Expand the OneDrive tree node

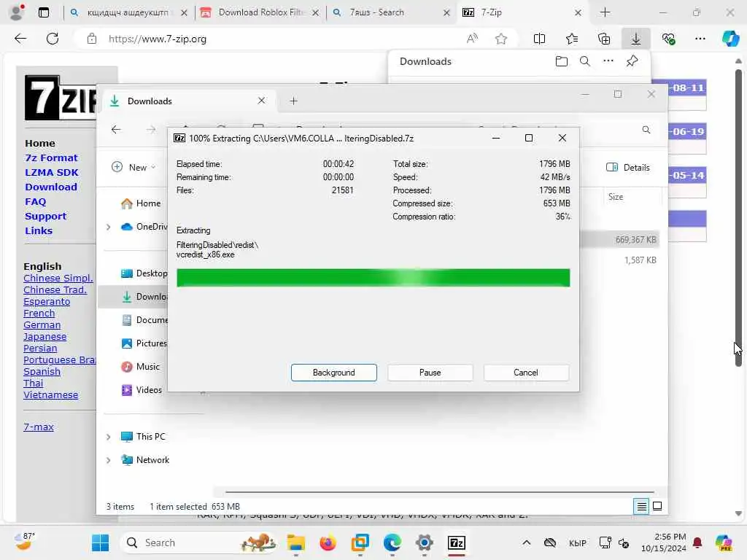point(109,227)
